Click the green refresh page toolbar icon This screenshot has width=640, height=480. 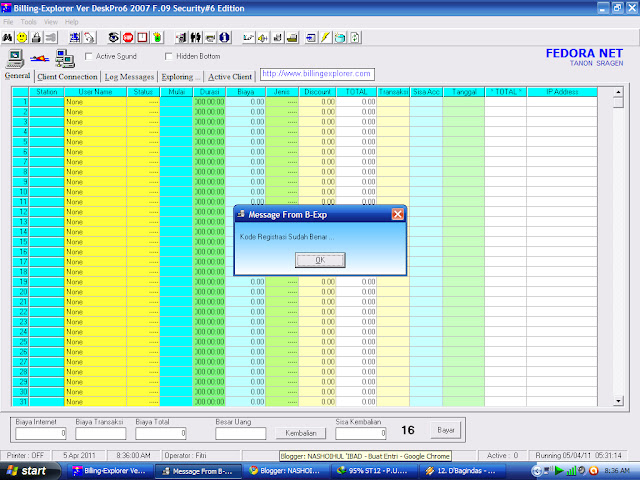click(x=355, y=38)
